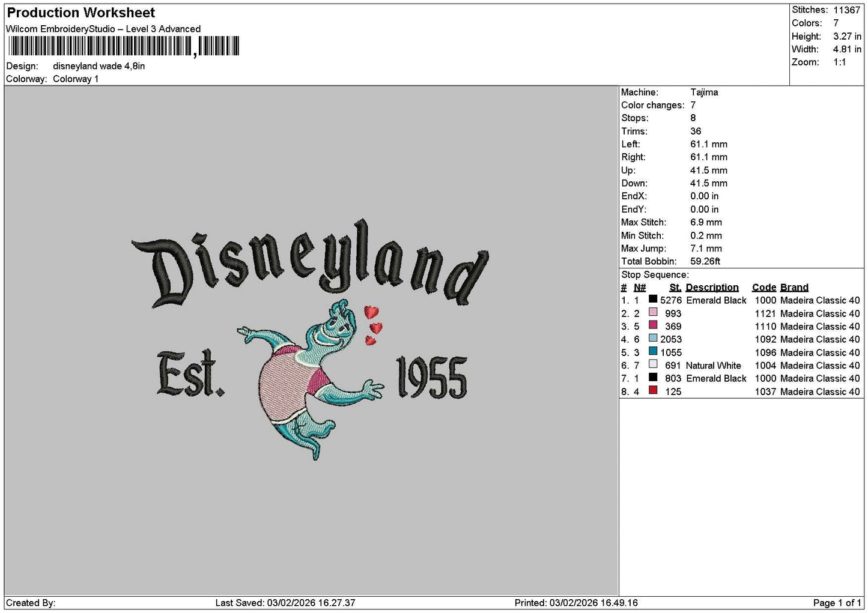Click stitch count 125 in row 8
Screen dimensions: 868x613
[673, 392]
